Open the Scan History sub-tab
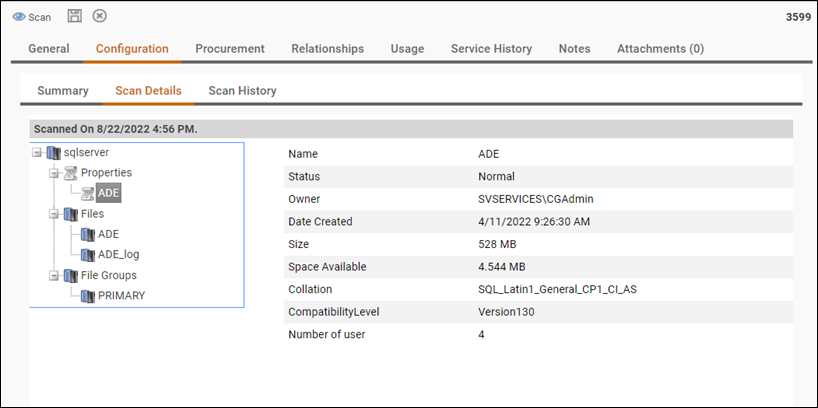This screenshot has width=818, height=408. 242,90
